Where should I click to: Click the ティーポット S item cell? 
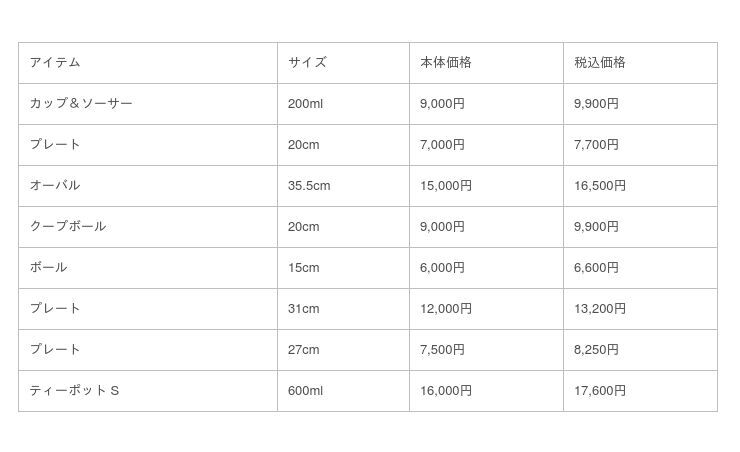click(75, 391)
